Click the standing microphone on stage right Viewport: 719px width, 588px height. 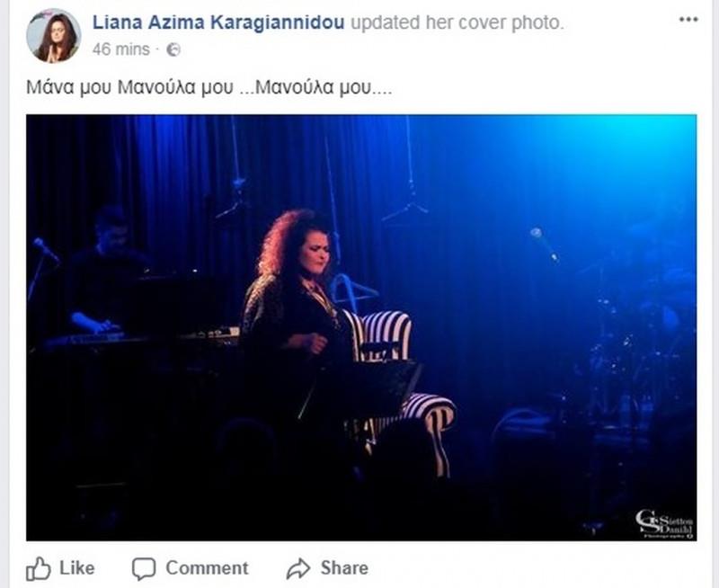coord(545,245)
